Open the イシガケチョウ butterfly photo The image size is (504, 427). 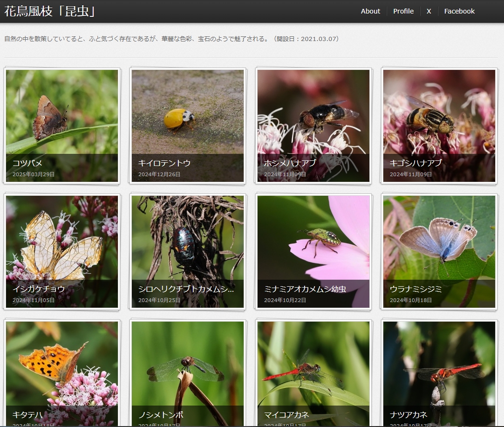(61, 251)
